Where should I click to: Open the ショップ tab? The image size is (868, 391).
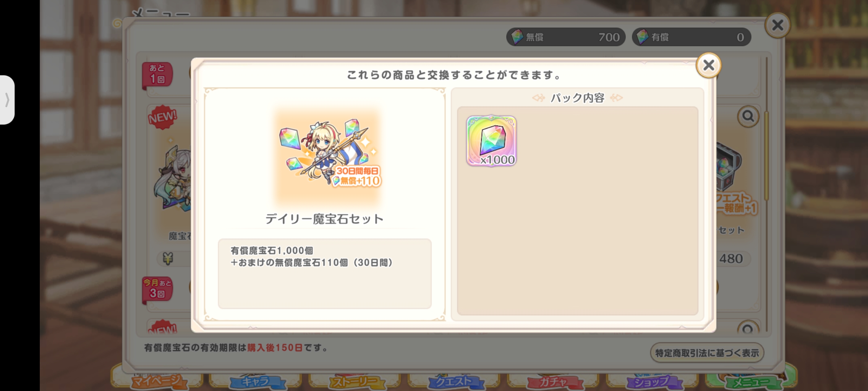pyautogui.click(x=652, y=381)
